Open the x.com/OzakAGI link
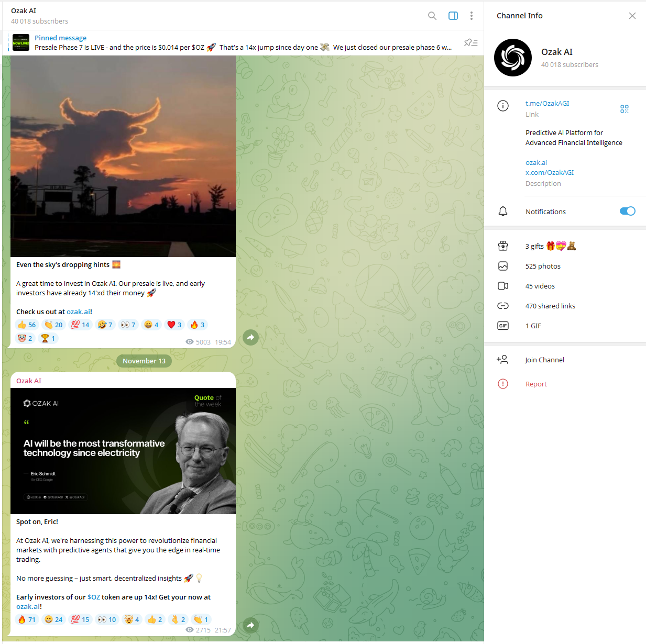Image resolution: width=646 pixels, height=644 pixels. (x=549, y=172)
